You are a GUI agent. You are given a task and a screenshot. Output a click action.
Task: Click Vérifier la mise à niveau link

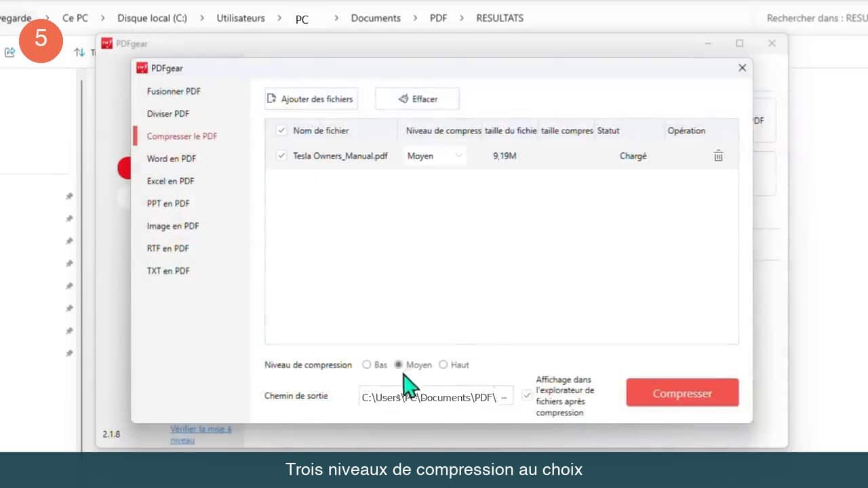tap(201, 434)
